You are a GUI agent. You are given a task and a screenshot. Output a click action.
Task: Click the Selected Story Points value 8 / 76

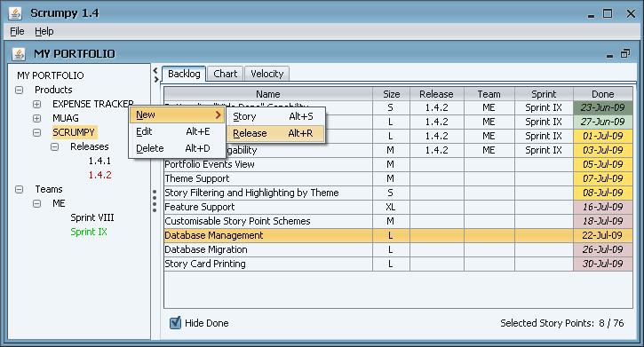[611, 323]
